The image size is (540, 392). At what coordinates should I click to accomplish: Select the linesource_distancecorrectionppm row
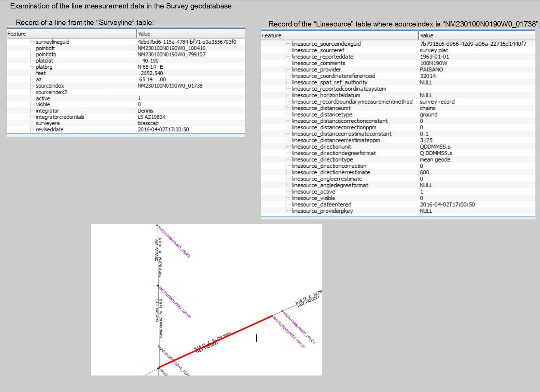click(x=398, y=127)
